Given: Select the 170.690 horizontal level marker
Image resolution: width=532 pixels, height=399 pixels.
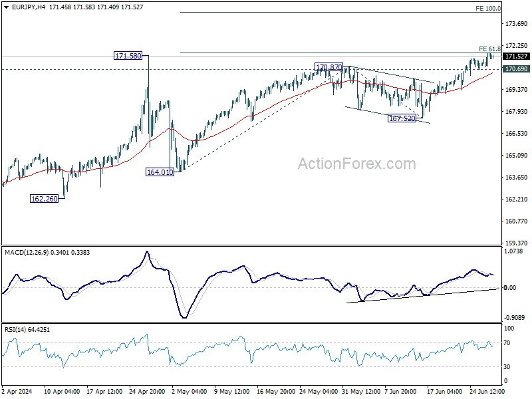Looking at the screenshot, I should [516, 69].
